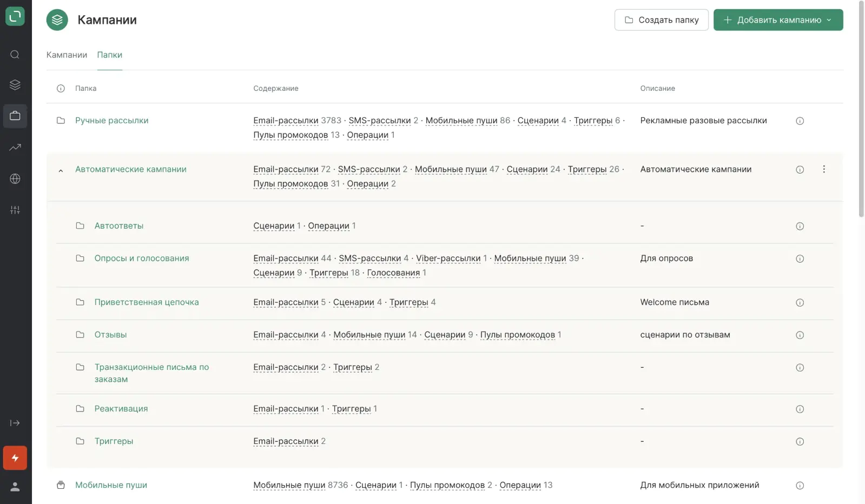The height and width of the screenshot is (504, 865).
Task: Click Операции 13 in Мобильные пуши row
Action: pos(526,485)
